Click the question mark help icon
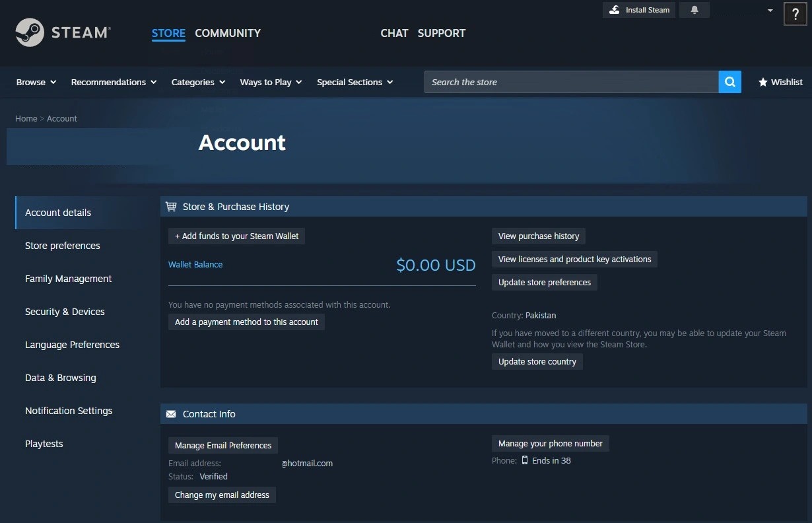812x523 pixels. [795, 13]
